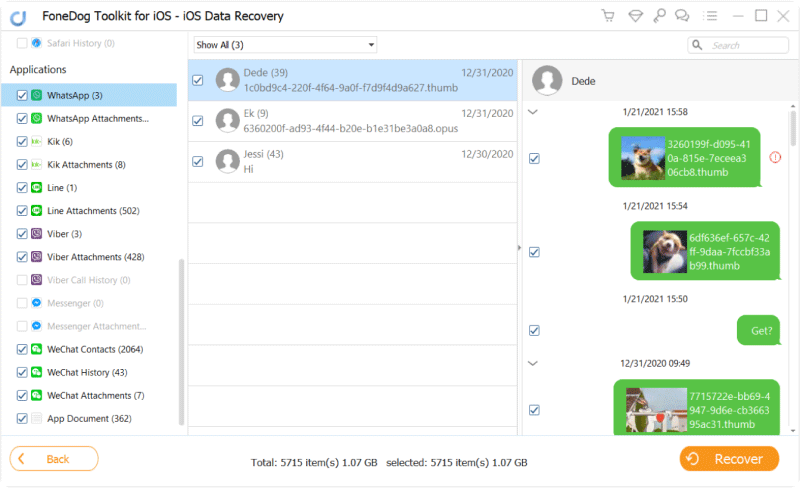The height and width of the screenshot is (488, 800).
Task: Click the sidebar vertical scrollbar
Action: tap(181, 340)
